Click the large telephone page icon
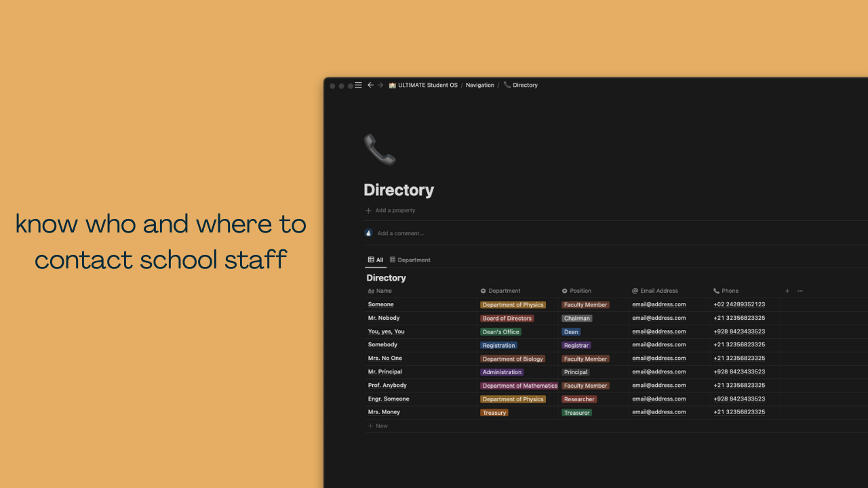Image resolution: width=868 pixels, height=488 pixels. coord(380,150)
